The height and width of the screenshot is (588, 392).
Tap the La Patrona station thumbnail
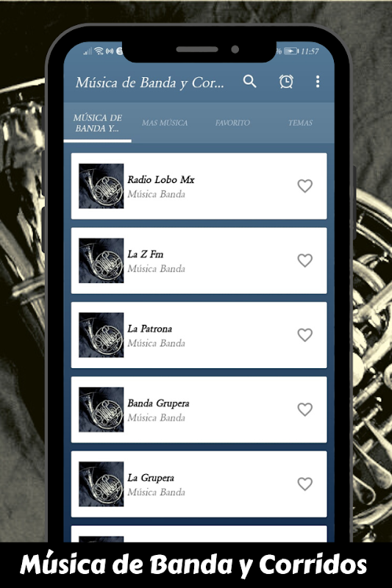point(101,335)
